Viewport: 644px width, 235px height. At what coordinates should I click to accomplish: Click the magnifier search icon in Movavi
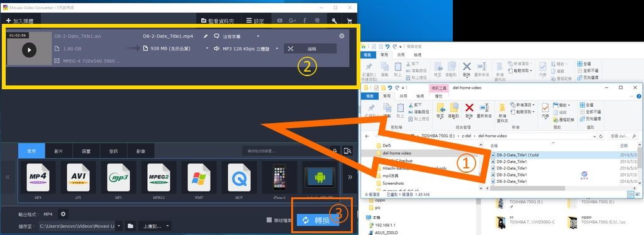pos(336,151)
